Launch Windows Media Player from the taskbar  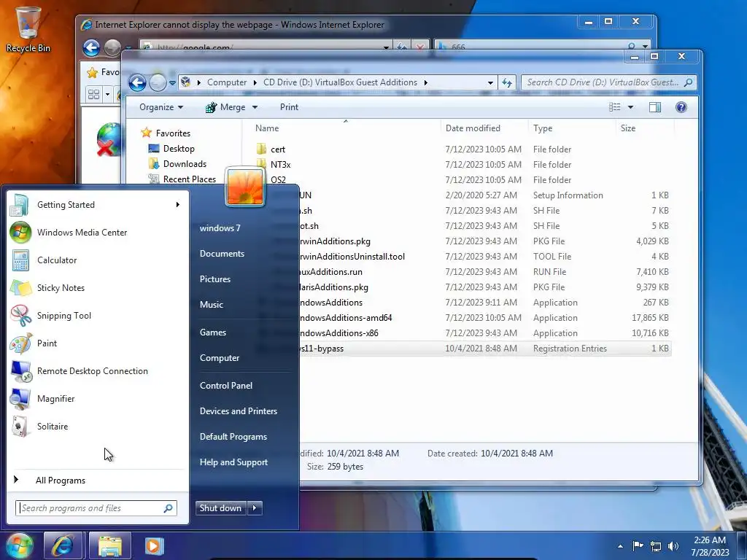154,545
